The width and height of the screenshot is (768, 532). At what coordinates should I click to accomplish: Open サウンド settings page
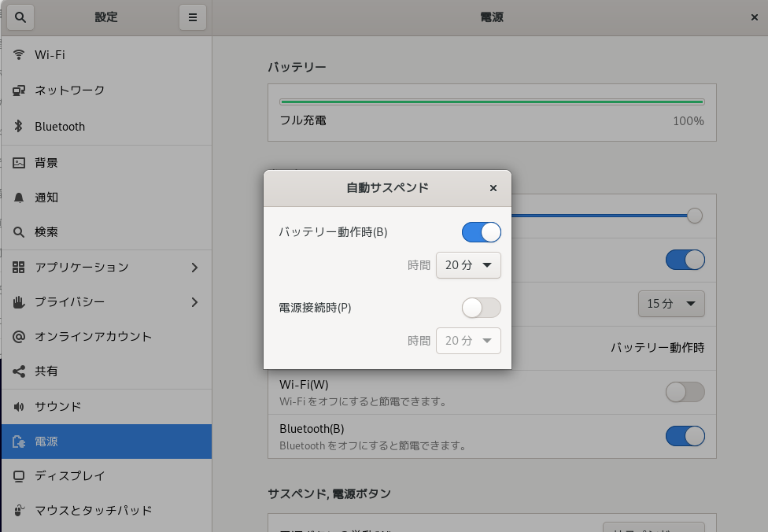click(106, 407)
